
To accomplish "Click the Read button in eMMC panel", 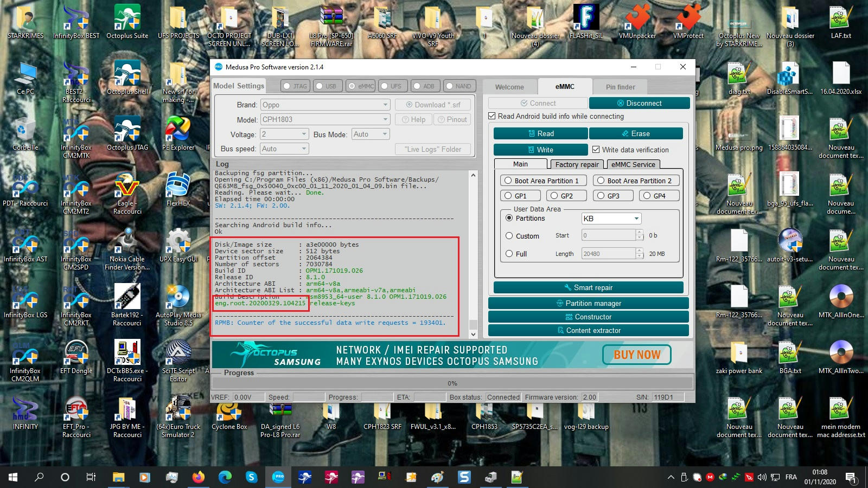I will (540, 133).
